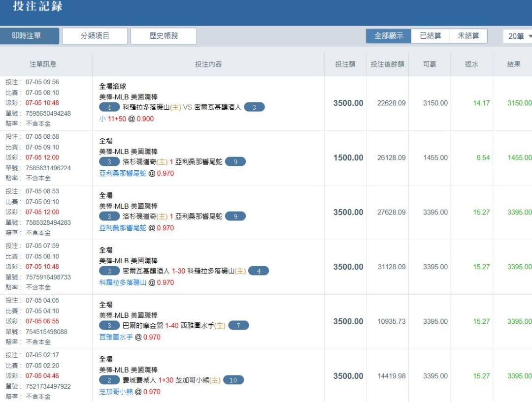Click score badge 10 beside 芝加哥小熊
Screen dimensions: 532x402
[233, 380]
